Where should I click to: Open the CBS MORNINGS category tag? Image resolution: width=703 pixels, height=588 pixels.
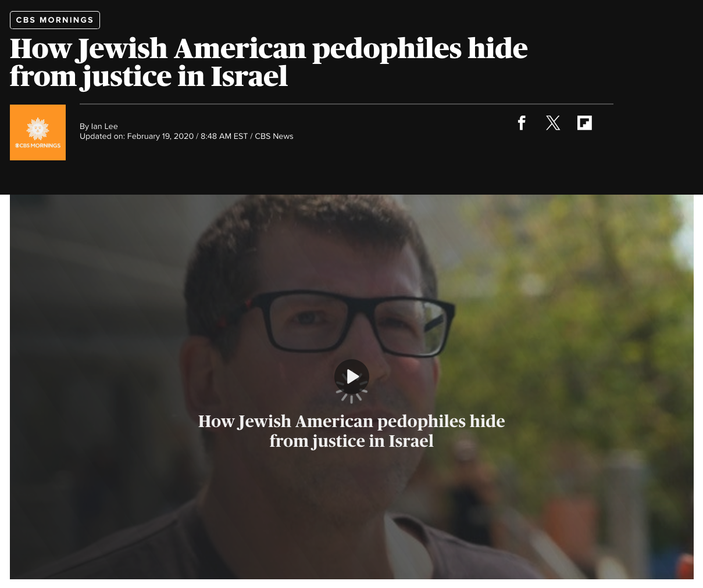[x=55, y=20]
